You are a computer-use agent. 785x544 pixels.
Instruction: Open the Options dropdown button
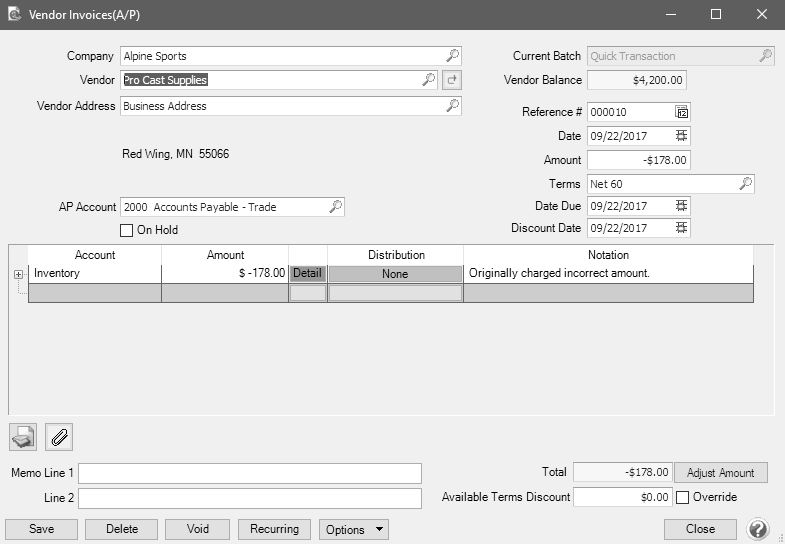tap(354, 529)
